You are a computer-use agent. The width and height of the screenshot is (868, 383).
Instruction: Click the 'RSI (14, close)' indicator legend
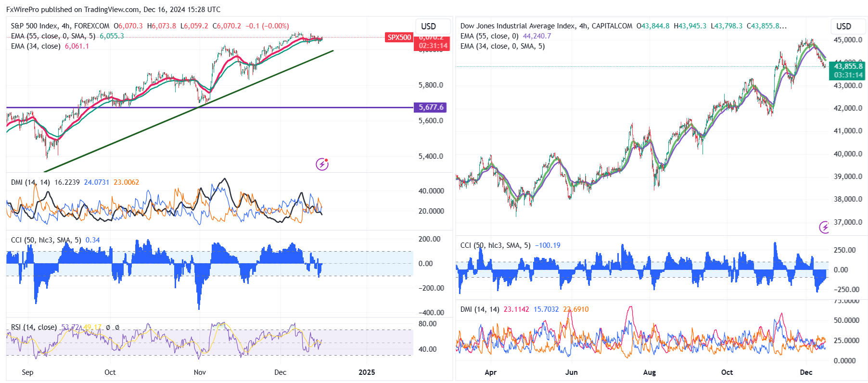pyautogui.click(x=34, y=327)
